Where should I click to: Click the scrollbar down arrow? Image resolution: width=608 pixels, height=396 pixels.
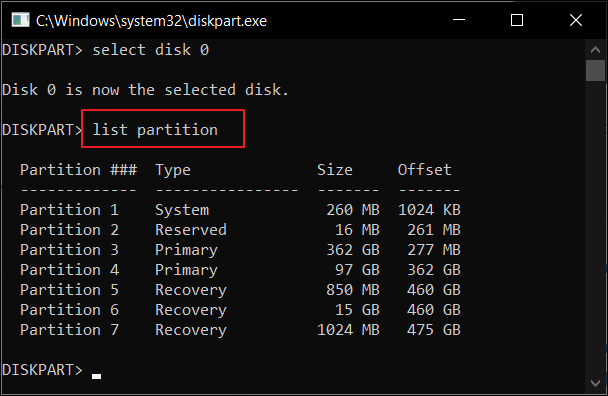point(595,383)
